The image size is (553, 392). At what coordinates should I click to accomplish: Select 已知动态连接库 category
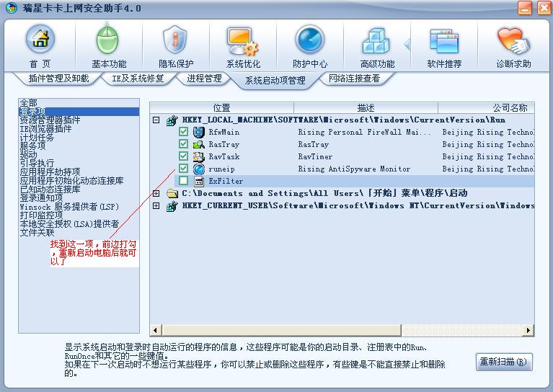[50, 190]
